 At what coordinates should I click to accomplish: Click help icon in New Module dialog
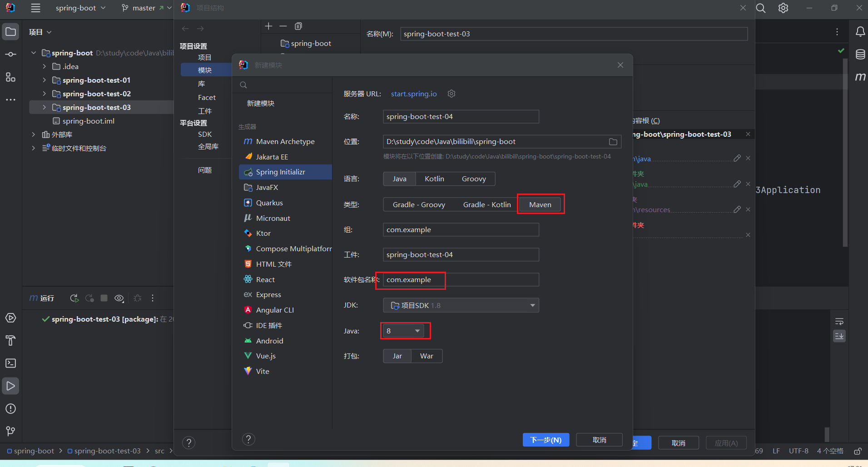[248, 439]
